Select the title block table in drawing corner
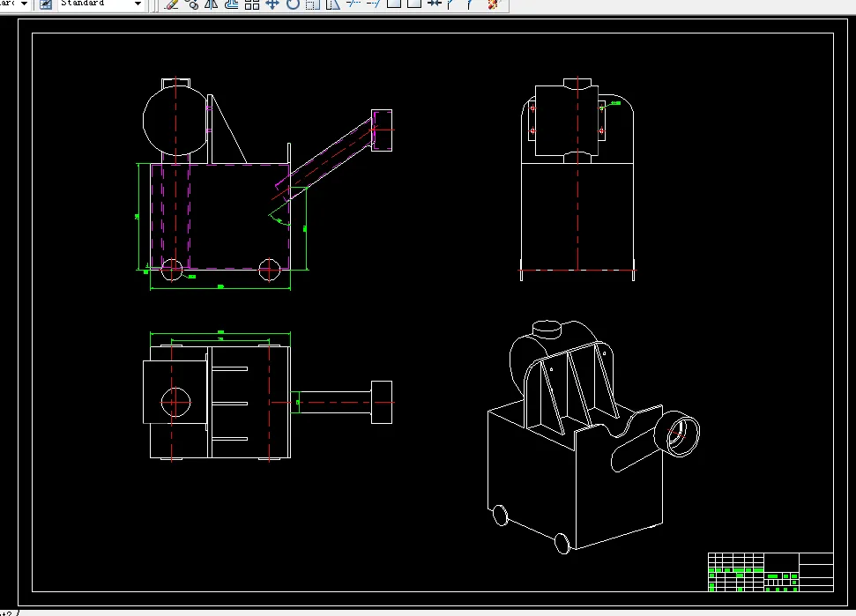The width and height of the screenshot is (856, 616). [770, 572]
